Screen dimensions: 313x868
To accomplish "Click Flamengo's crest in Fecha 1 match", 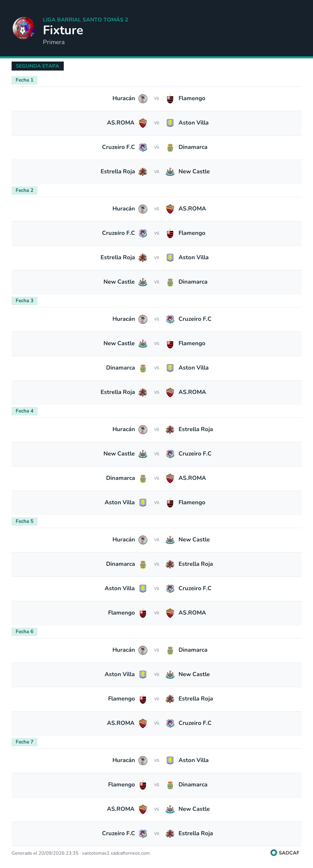I will coord(170,99).
